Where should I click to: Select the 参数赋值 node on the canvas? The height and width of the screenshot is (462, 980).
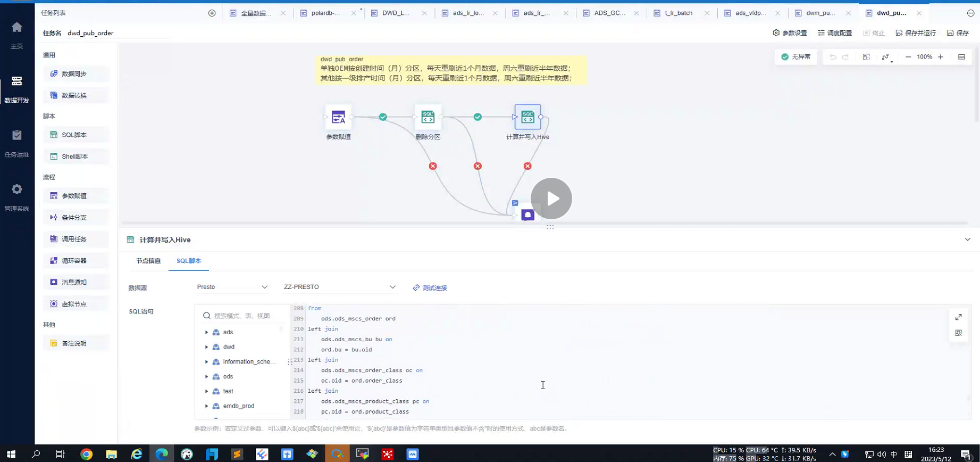pyautogui.click(x=338, y=117)
